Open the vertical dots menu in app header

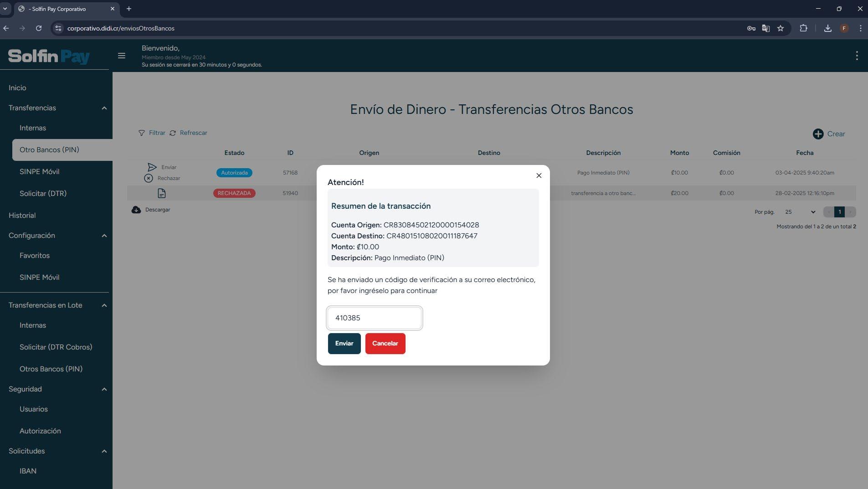[x=857, y=56]
